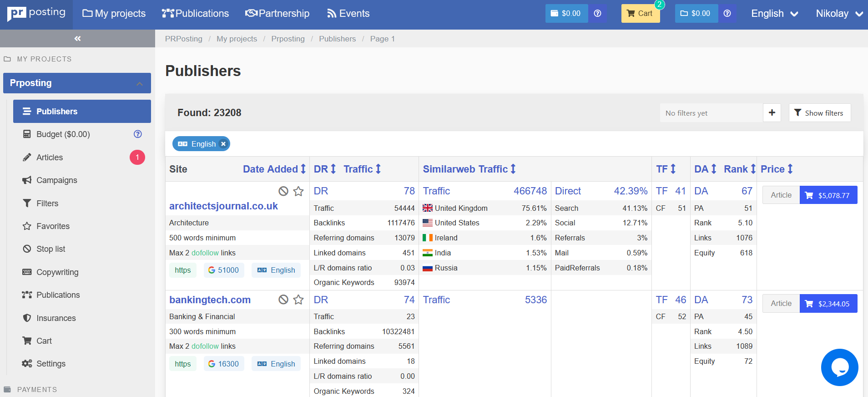This screenshot has height=397, width=868.
Task: Open the English language dropdown
Action: click(x=775, y=14)
